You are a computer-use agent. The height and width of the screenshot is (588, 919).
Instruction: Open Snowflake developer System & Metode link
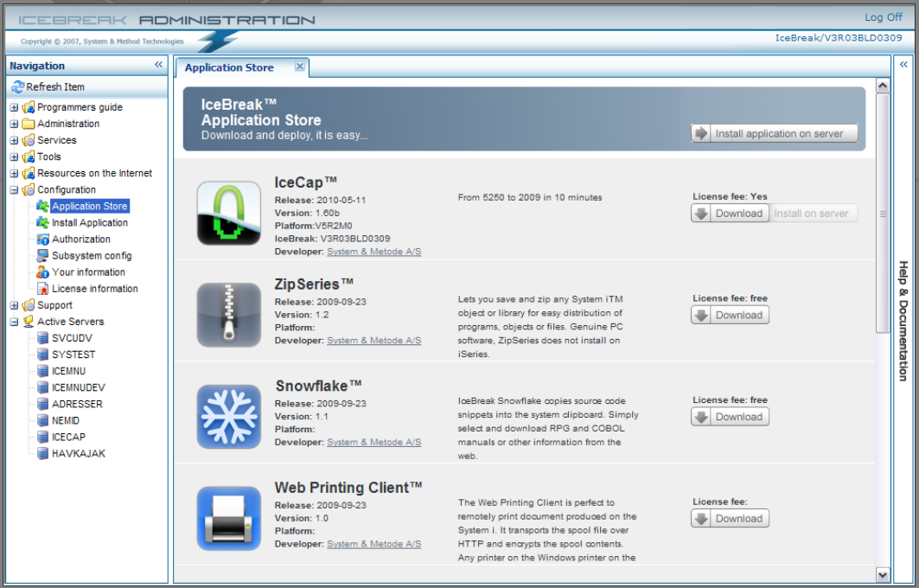[374, 442]
